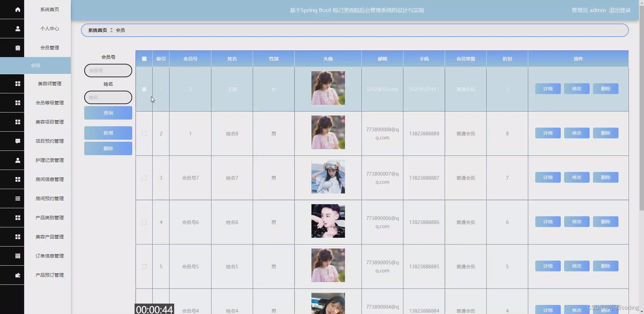Check the row checkbox for 姓名6
Image resolution: width=644 pixels, height=314 pixels.
tap(144, 222)
